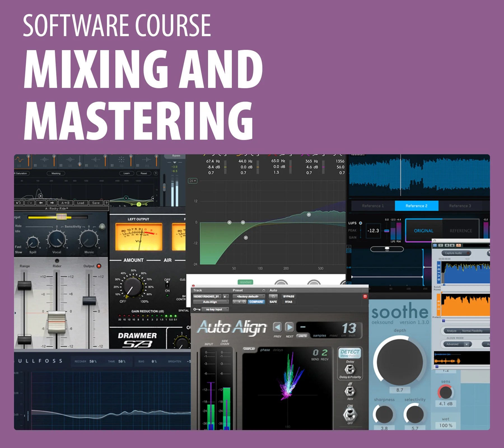Click the Target level slider handle
Image resolution: width=504 pixels, height=448 pixels.
62,217
